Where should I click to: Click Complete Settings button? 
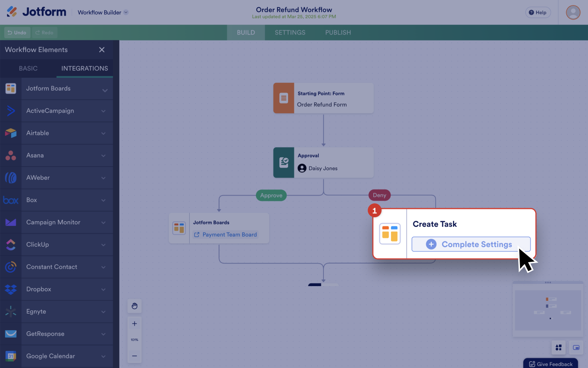click(x=471, y=244)
